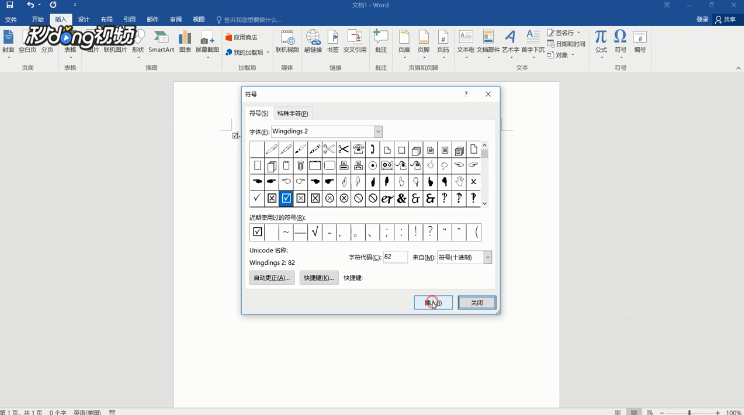Insert a hyperlink (超链接)
Screen dimensions: 744x415
click(x=313, y=42)
